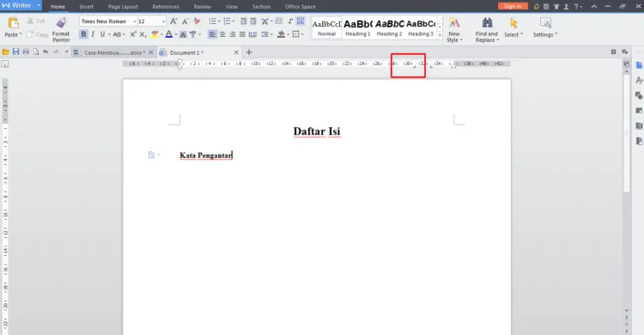Increase font size with grow font icon
This screenshot has height=335, width=644.
(x=173, y=21)
